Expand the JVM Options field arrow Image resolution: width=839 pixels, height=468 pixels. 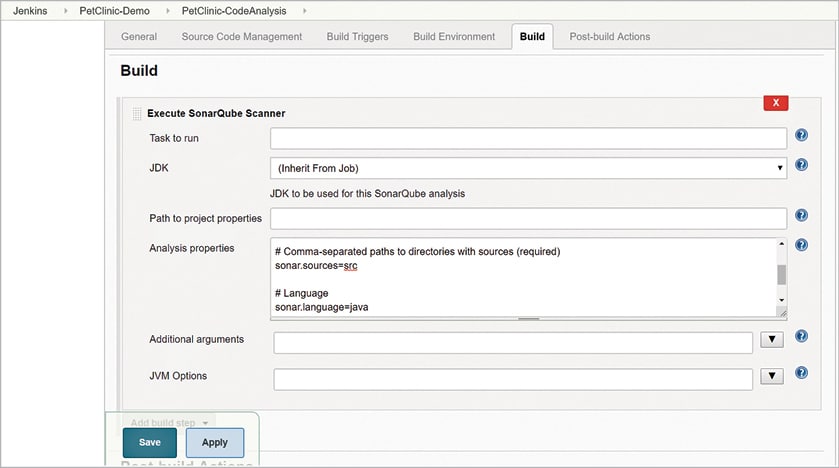771,377
